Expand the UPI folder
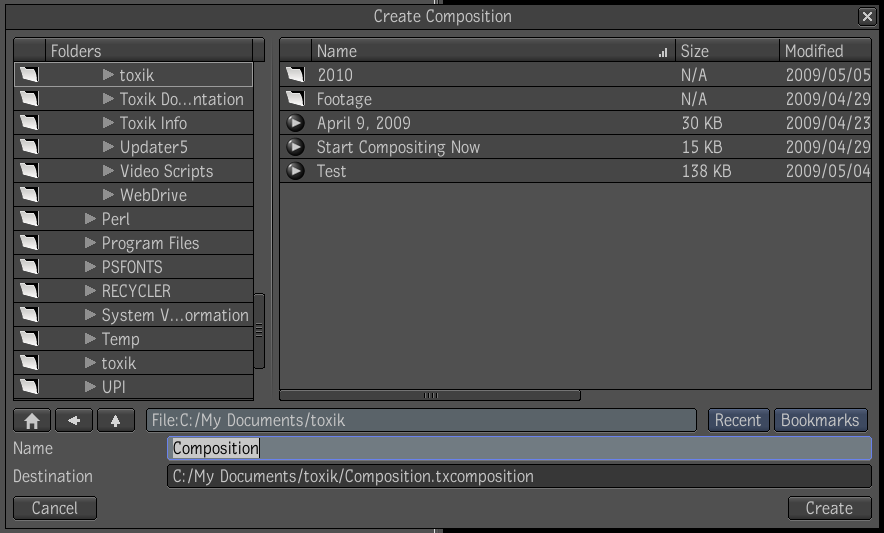884x533 pixels. (x=90, y=387)
